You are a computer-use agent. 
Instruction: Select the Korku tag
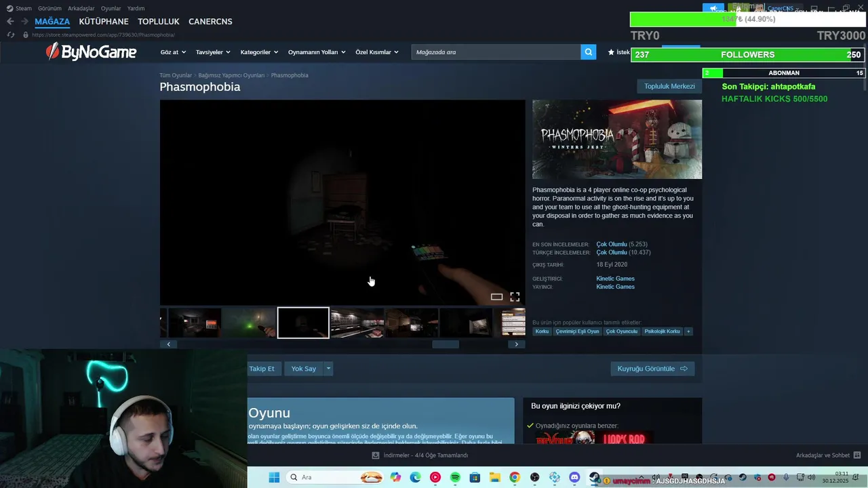pyautogui.click(x=542, y=331)
